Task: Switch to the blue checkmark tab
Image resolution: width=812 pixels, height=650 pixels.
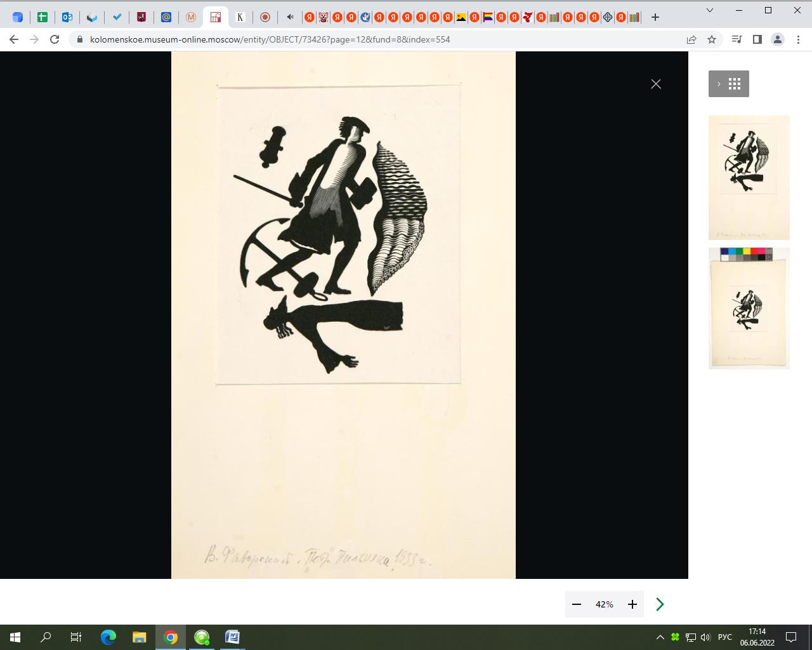Action: click(x=117, y=17)
